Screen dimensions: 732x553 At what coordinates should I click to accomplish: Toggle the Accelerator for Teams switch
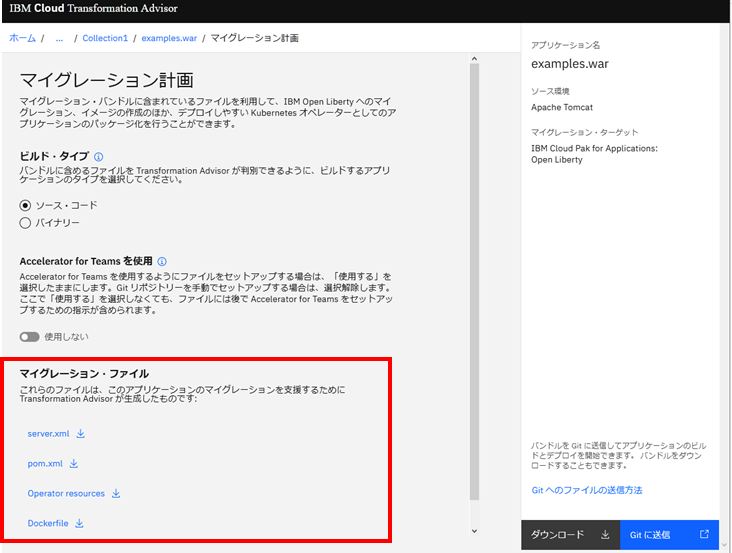tap(29, 336)
